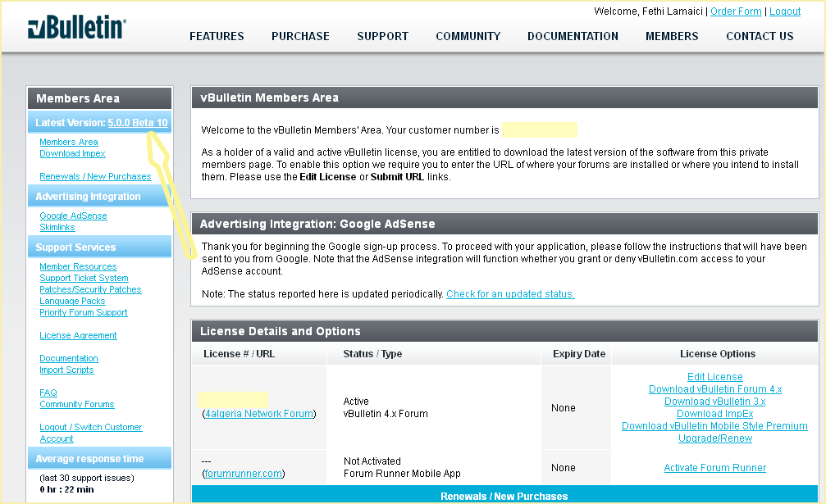Click Download Impex in the sidebar
Image resolution: width=826 pixels, height=504 pixels.
click(72, 153)
